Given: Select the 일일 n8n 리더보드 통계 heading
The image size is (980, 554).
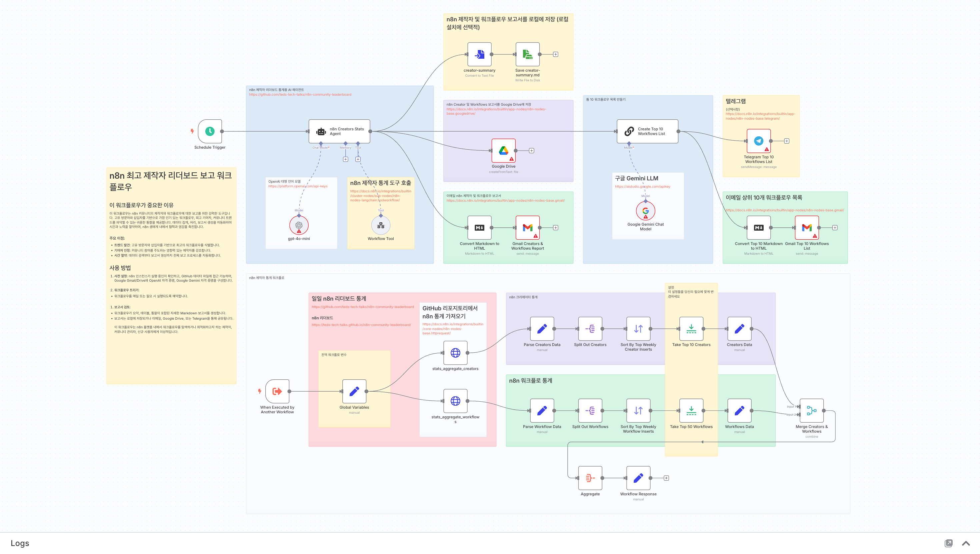Looking at the screenshot, I should [x=339, y=299].
